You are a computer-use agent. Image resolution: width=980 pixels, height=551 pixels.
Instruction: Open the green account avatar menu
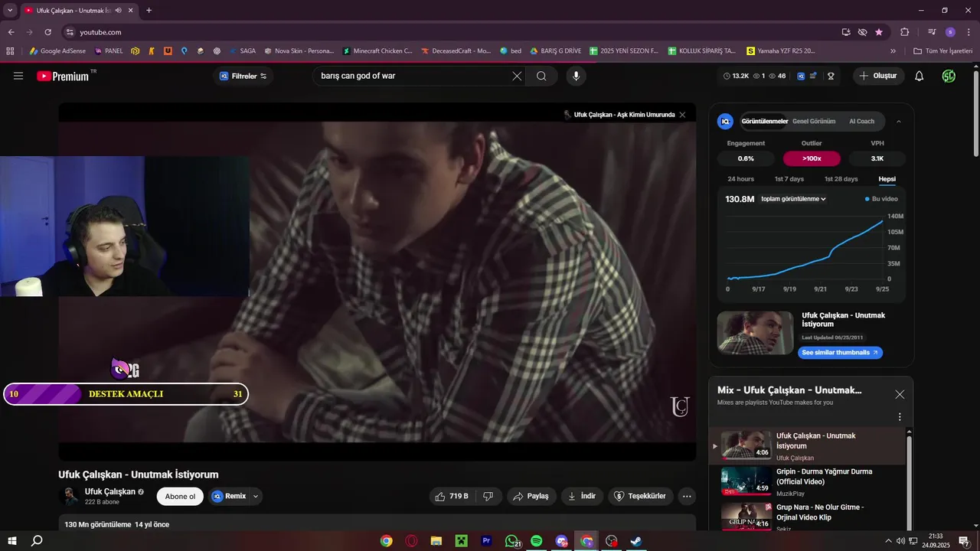[949, 76]
